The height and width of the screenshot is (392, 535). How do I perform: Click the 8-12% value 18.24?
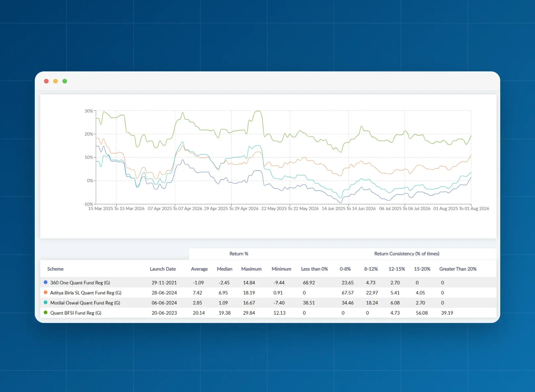(372, 303)
